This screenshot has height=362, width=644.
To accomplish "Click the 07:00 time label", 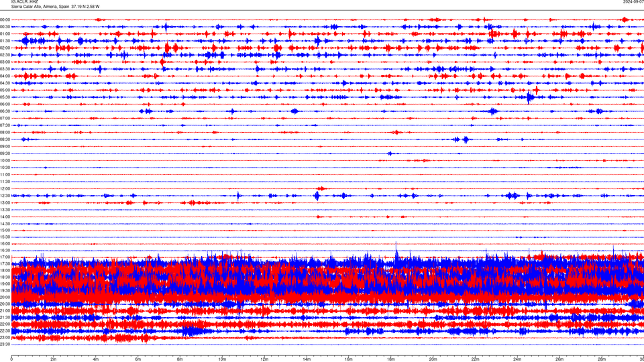I will pyautogui.click(x=5, y=118).
